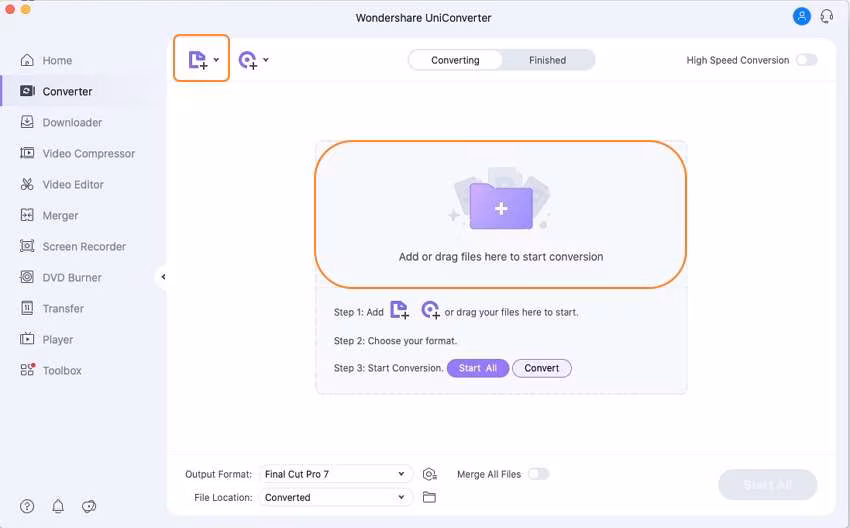Click Add or drag files text
Image resolution: width=850 pixels, height=528 pixels.
(501, 256)
